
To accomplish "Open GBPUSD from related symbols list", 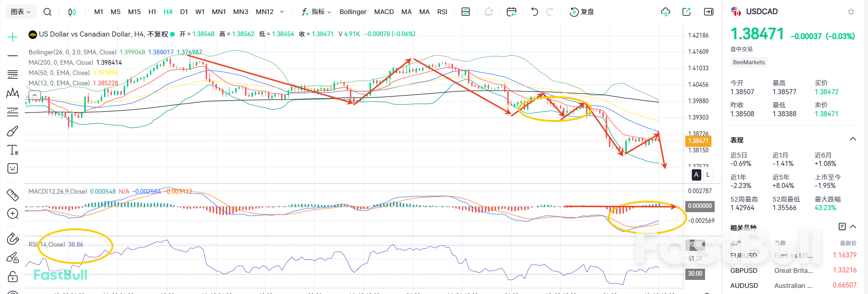I will [743, 271].
